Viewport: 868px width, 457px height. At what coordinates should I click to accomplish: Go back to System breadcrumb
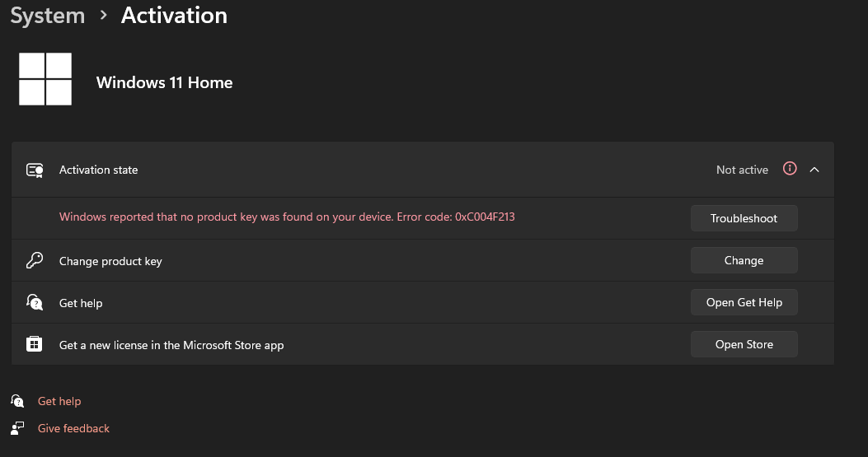pos(48,16)
